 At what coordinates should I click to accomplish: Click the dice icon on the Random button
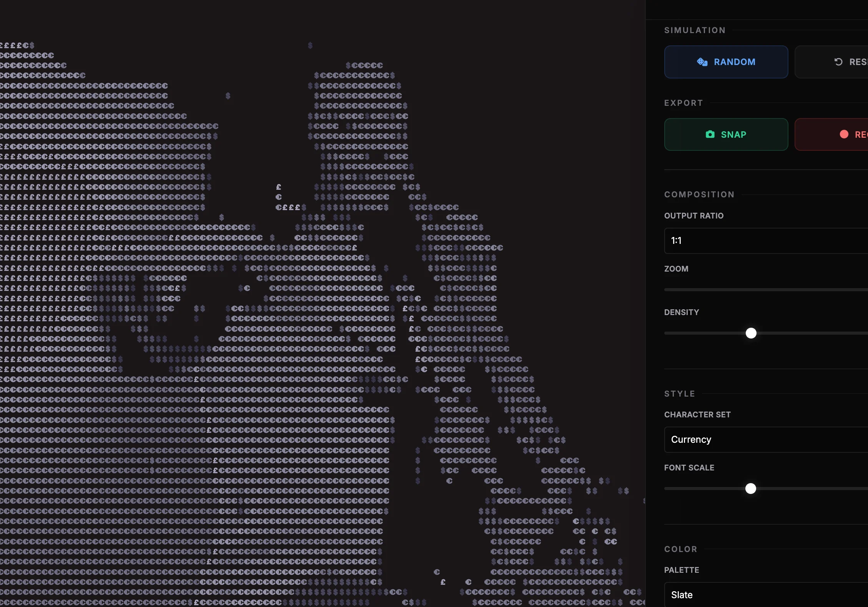(x=703, y=62)
